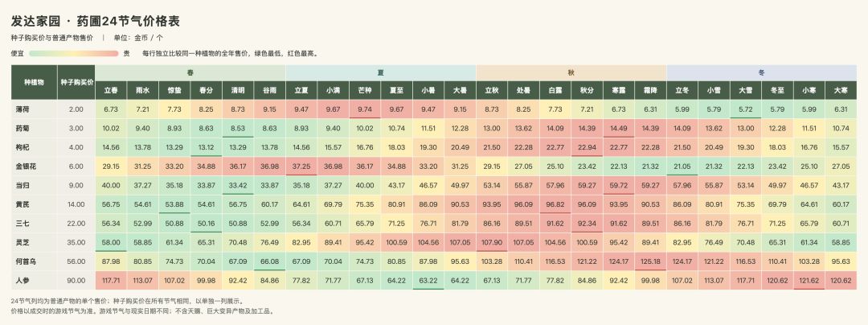Click 何首乌 peak price 125.18 under 霜降
This screenshot has width=868, height=325.
point(650,261)
